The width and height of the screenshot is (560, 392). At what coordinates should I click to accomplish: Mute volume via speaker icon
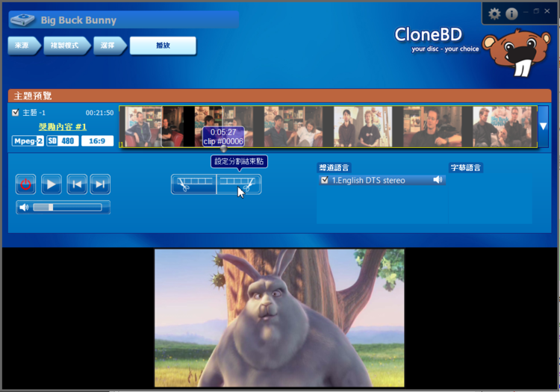(x=24, y=208)
